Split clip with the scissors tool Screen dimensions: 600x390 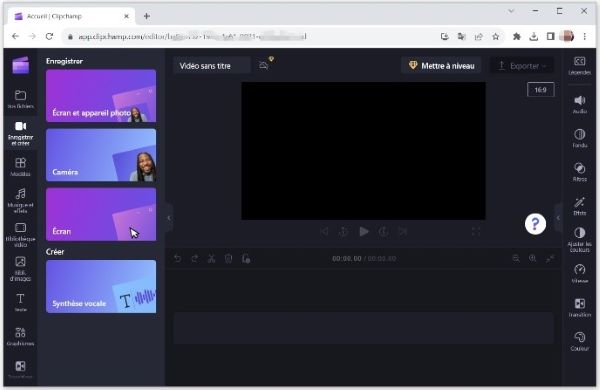211,259
